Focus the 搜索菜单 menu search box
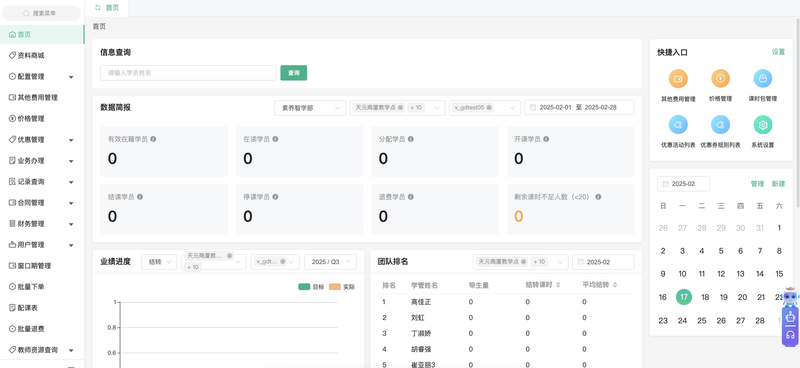 41,13
